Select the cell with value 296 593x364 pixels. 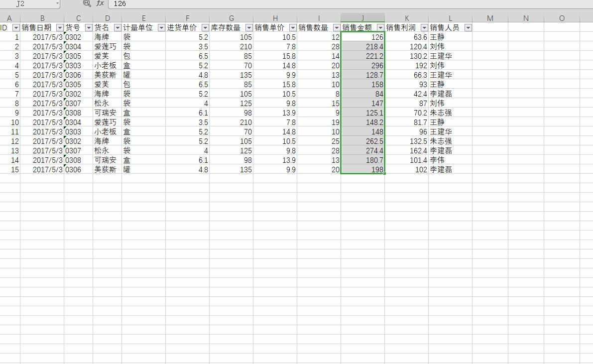tap(363, 65)
